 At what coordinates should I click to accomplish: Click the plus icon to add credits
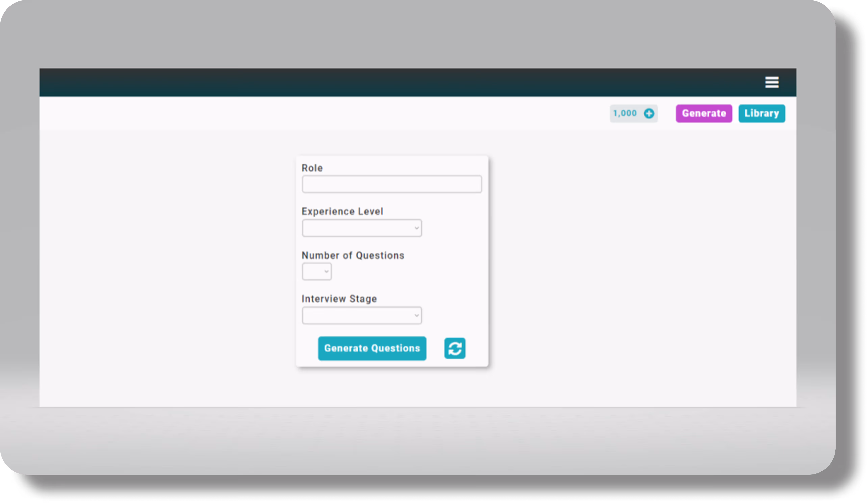pos(649,113)
